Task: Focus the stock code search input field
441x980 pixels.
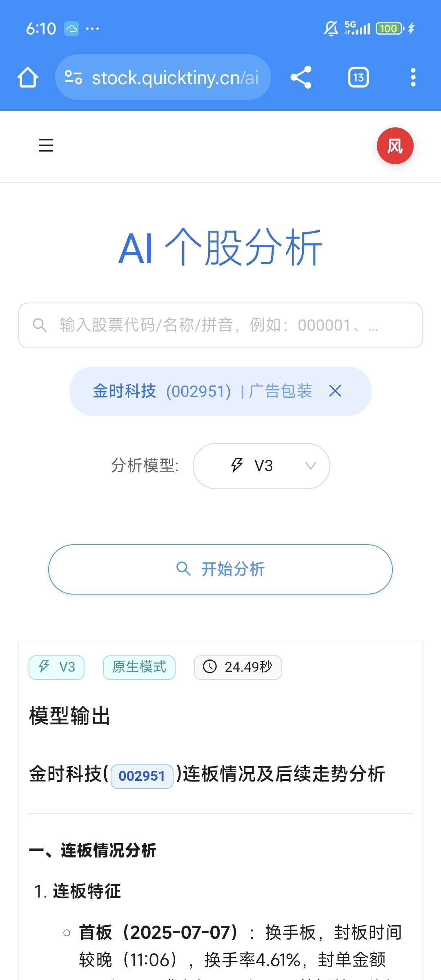Action: (220, 325)
